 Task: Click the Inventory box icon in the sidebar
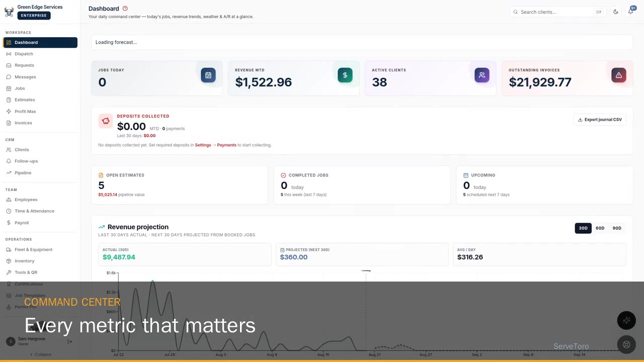click(9, 261)
